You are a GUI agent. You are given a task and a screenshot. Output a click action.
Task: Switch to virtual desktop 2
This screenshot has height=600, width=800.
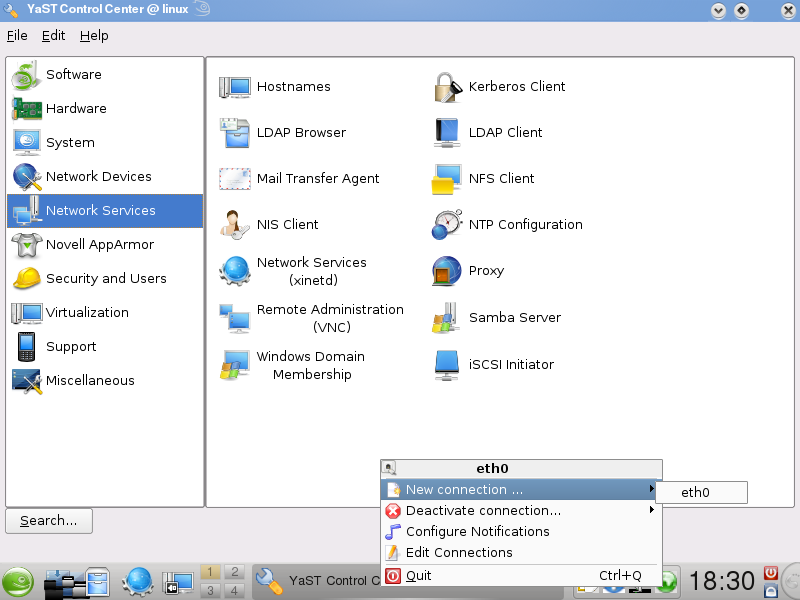click(235, 571)
